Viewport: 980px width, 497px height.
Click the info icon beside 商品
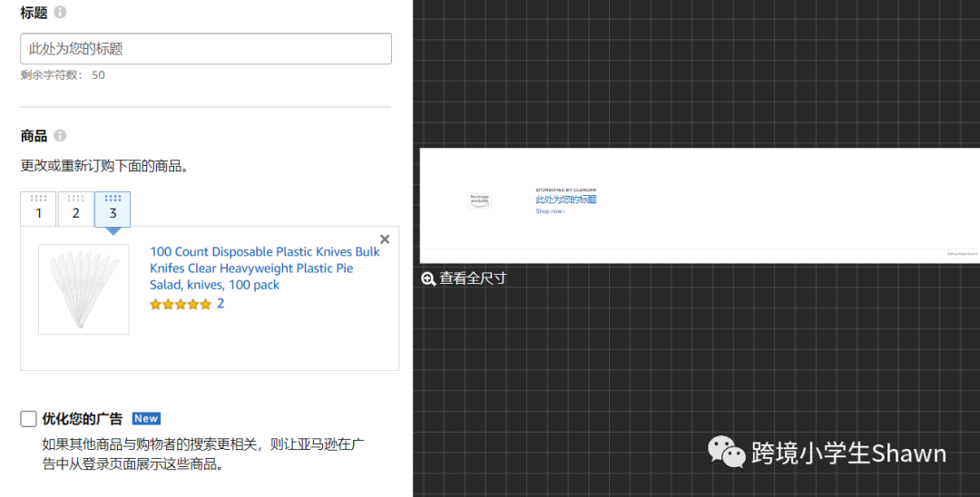60,136
